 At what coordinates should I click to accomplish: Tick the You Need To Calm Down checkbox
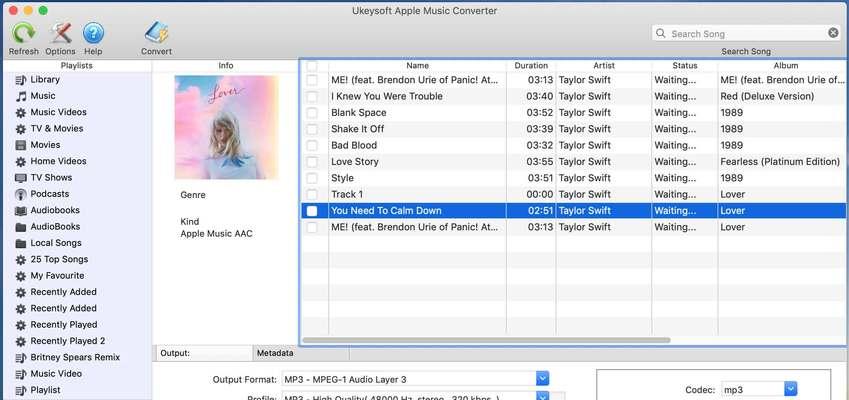tap(312, 211)
